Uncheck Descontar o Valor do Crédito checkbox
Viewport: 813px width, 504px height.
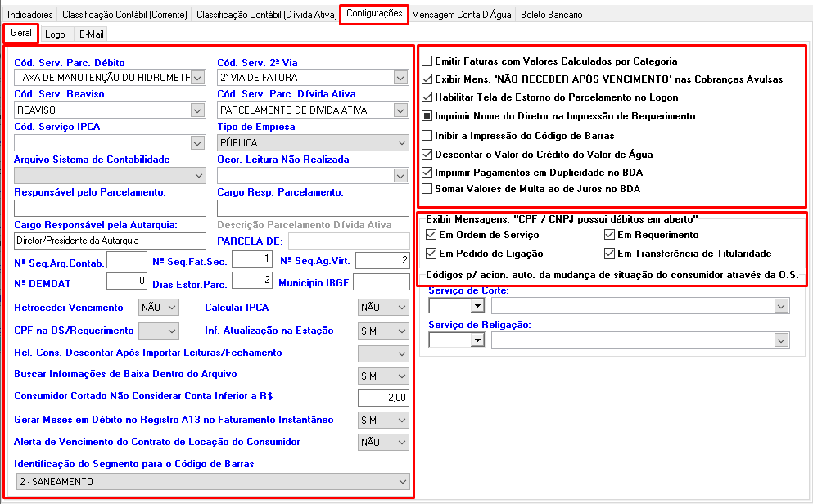tap(427, 154)
